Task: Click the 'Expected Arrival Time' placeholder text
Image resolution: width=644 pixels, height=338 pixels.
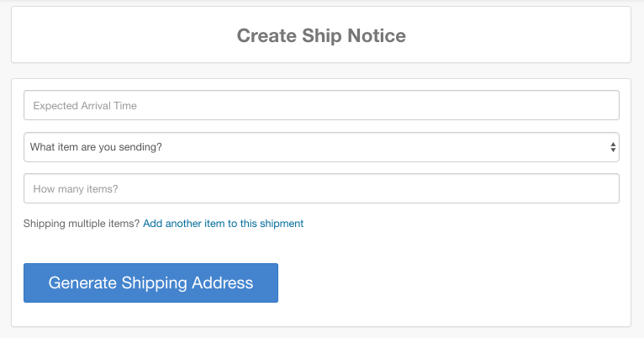Action: coord(85,106)
